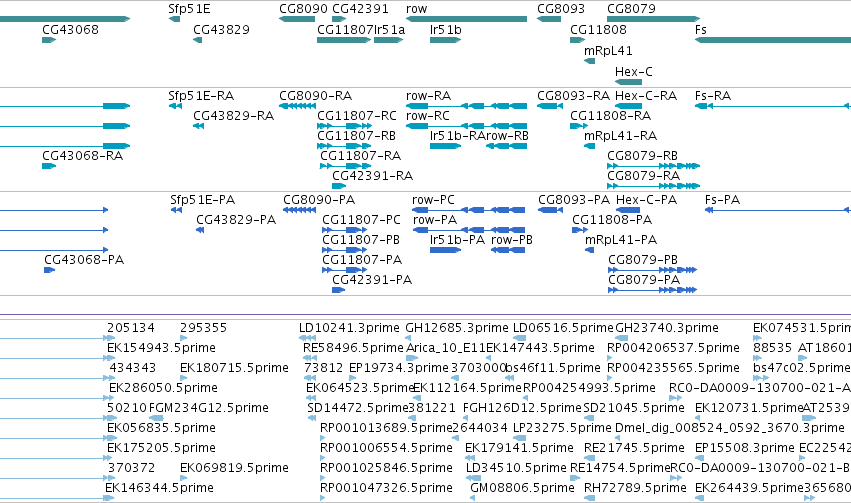Viewport: 851px width, 503px height.
Task: Select the row-RB transcript label
Action: 507,136
